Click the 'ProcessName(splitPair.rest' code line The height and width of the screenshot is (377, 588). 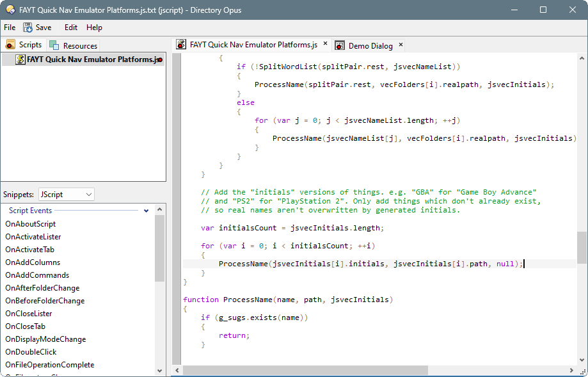(404, 84)
